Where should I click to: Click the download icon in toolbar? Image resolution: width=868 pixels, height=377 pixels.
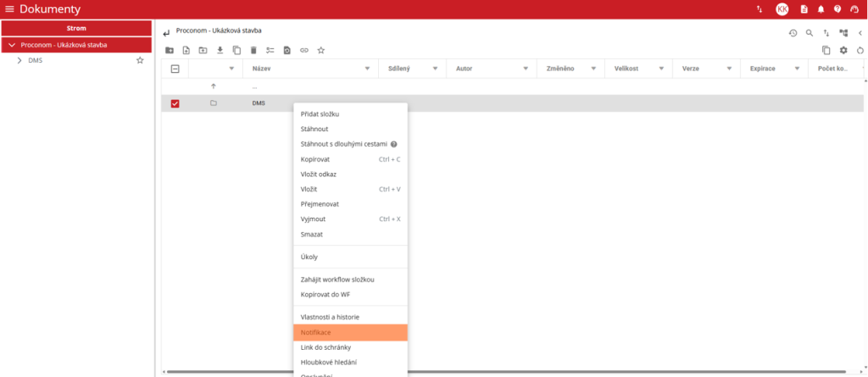(220, 51)
